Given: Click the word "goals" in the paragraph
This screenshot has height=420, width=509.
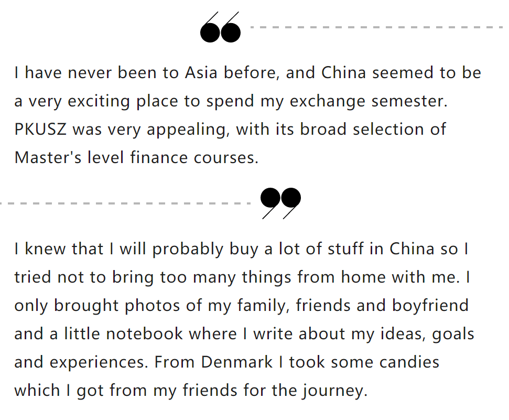Looking at the screenshot, I should pos(453,334).
